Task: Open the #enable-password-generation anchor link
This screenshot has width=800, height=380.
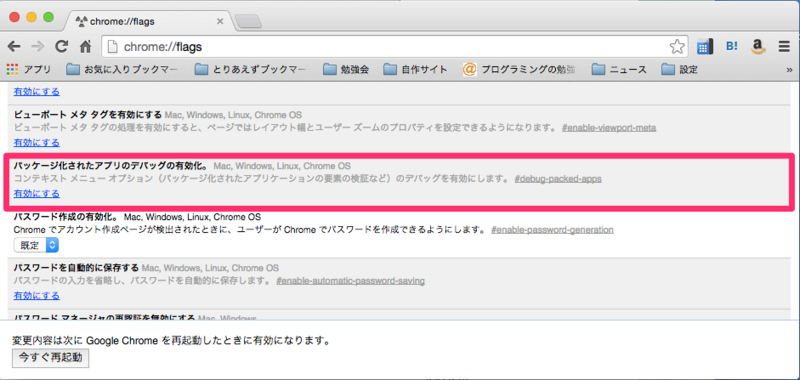Action: (552, 230)
